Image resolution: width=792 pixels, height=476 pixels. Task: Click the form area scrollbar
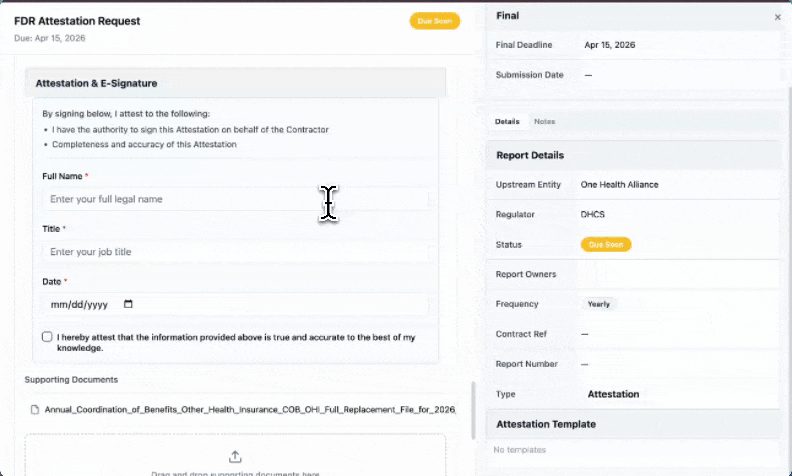473,410
